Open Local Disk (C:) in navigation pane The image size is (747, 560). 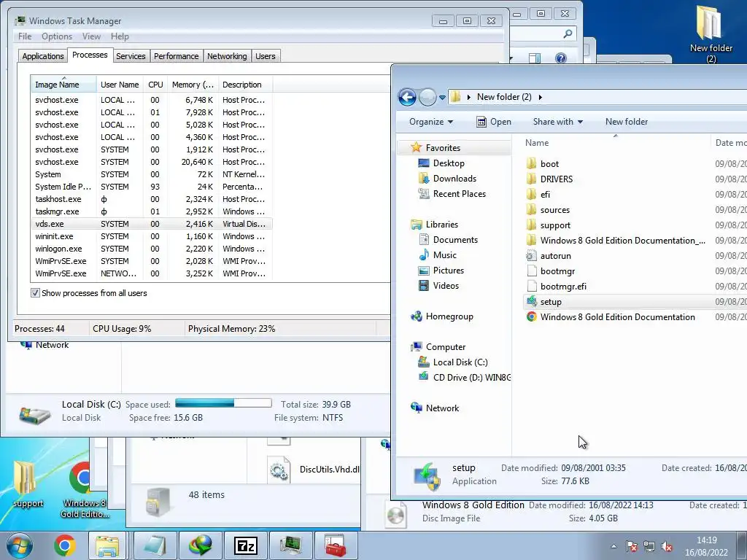point(460,362)
